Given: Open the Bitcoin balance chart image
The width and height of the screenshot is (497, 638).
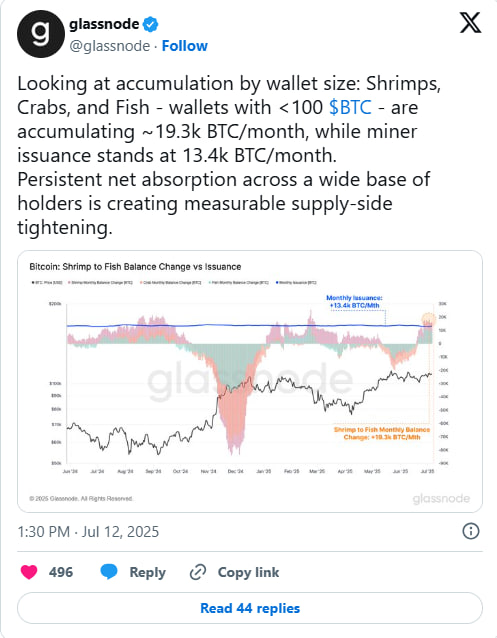Looking at the screenshot, I should [x=250, y=381].
